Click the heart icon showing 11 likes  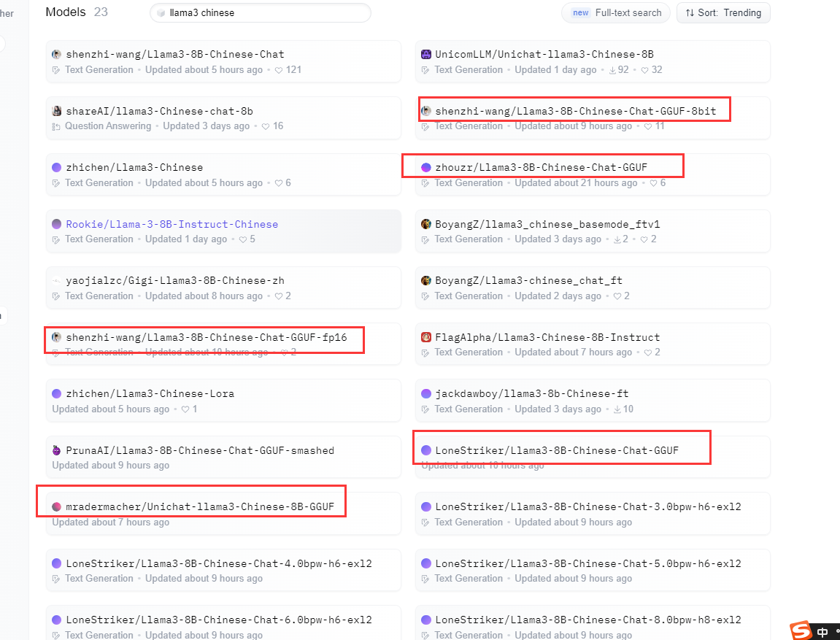[x=647, y=126]
